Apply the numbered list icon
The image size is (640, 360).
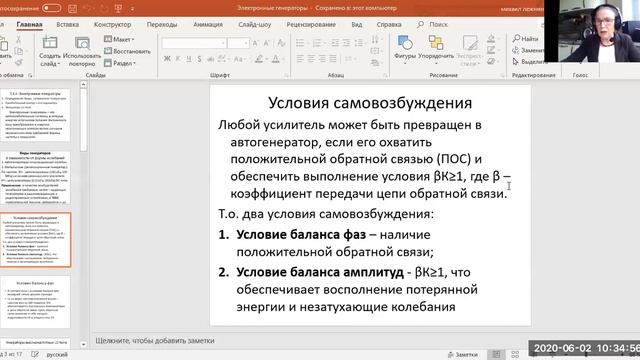318,43
